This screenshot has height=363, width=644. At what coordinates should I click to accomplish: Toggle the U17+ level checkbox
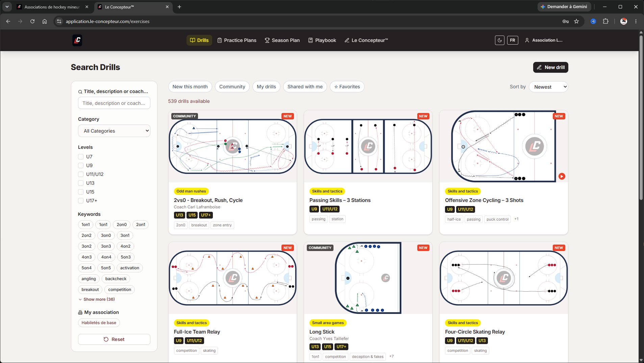81,201
